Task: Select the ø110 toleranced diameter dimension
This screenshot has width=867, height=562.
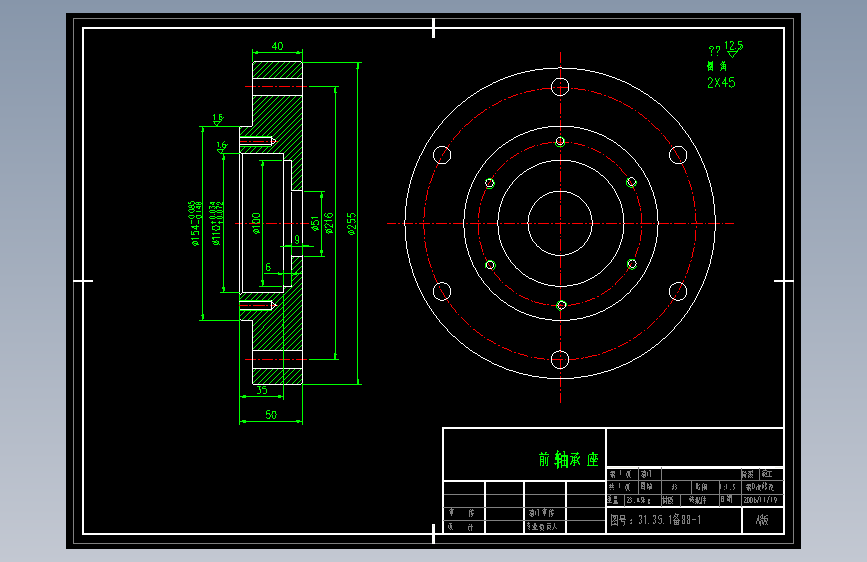Action: coord(216,223)
